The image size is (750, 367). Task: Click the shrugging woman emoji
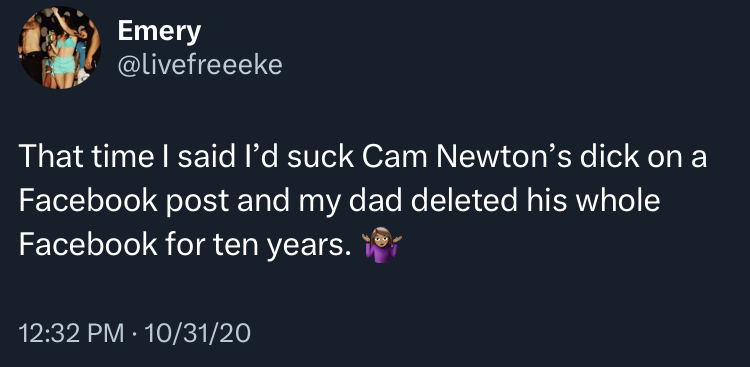pyautogui.click(x=381, y=245)
